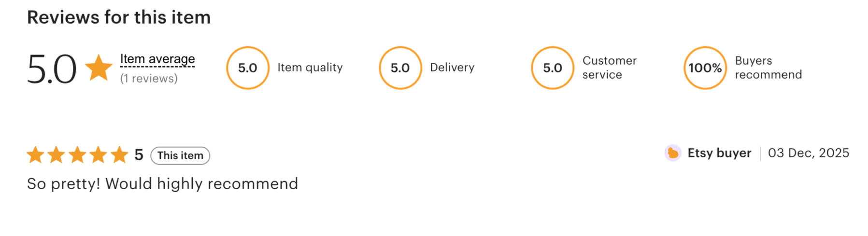Click the Delivery 5.0 rating circle
The width and height of the screenshot is (868, 236).
[x=400, y=68]
